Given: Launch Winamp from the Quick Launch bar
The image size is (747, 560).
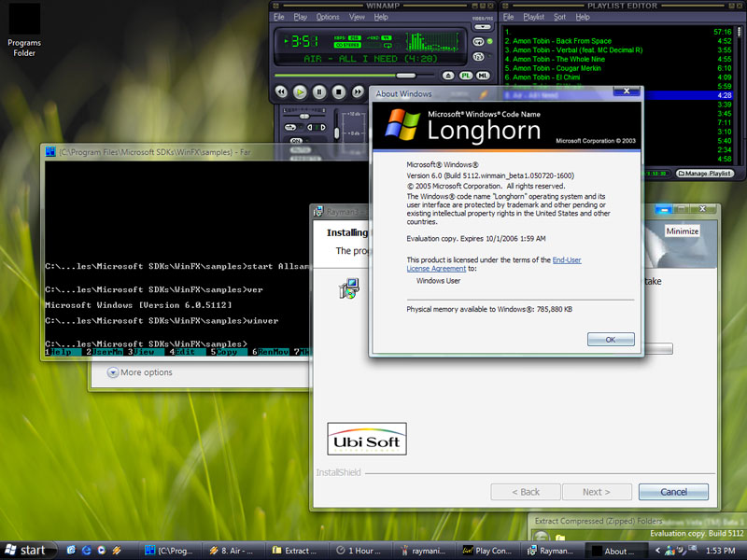Looking at the screenshot, I should [x=117, y=551].
